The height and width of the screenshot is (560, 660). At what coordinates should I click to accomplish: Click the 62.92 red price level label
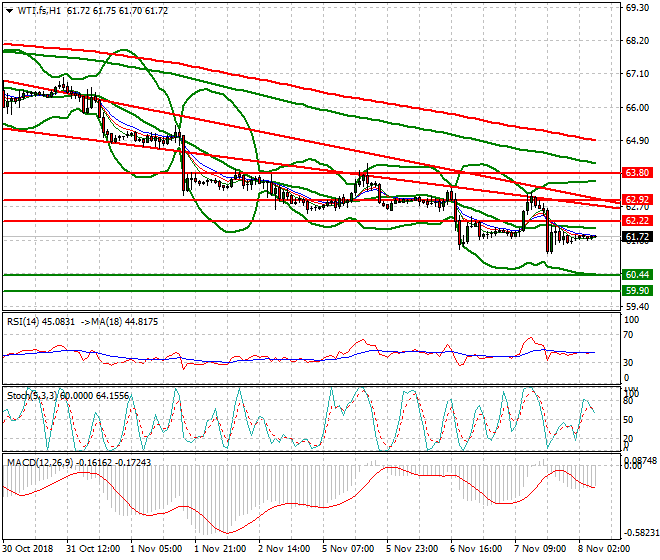(637, 200)
